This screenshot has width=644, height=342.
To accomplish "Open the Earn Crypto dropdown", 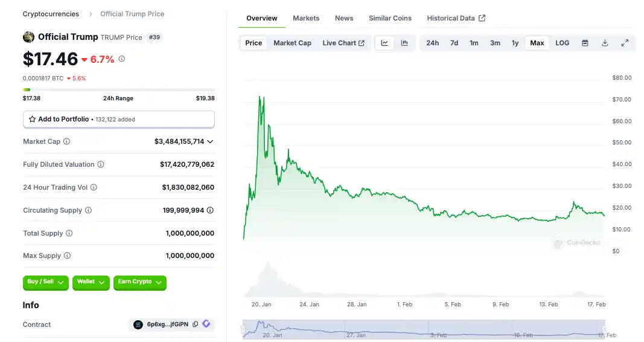I will point(139,282).
